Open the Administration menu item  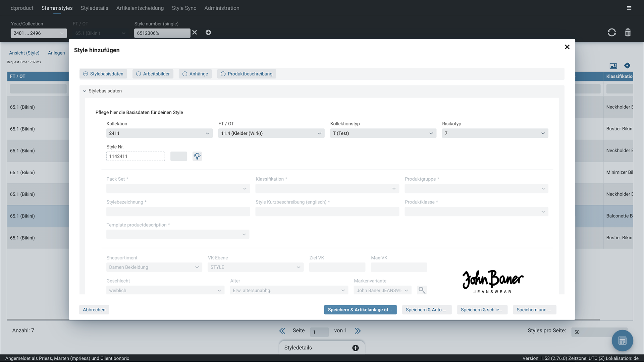pos(222,8)
